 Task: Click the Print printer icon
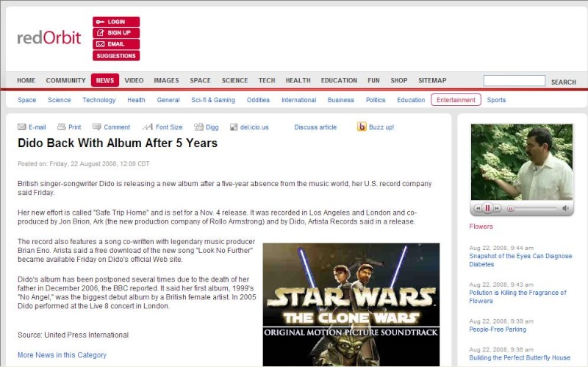pos(61,127)
